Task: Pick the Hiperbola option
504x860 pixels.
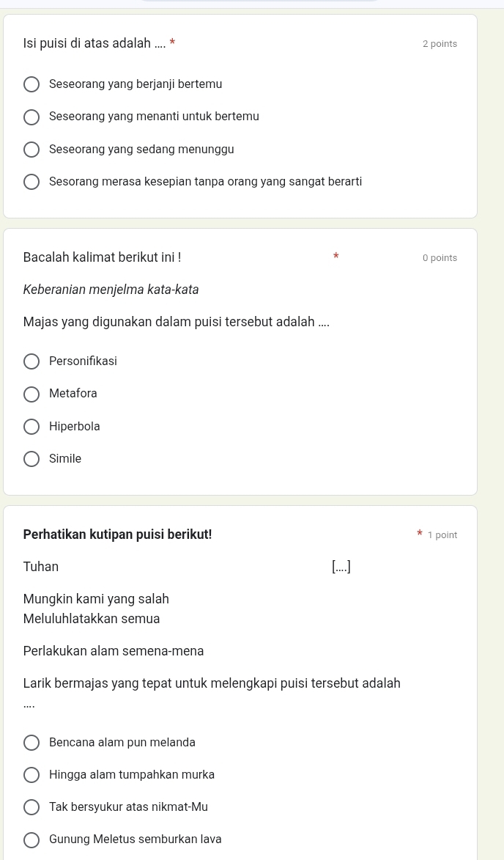Action: [31, 427]
